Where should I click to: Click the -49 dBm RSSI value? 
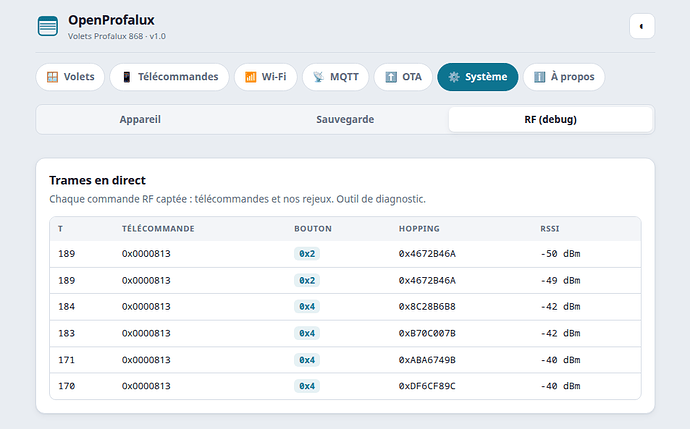(x=560, y=281)
